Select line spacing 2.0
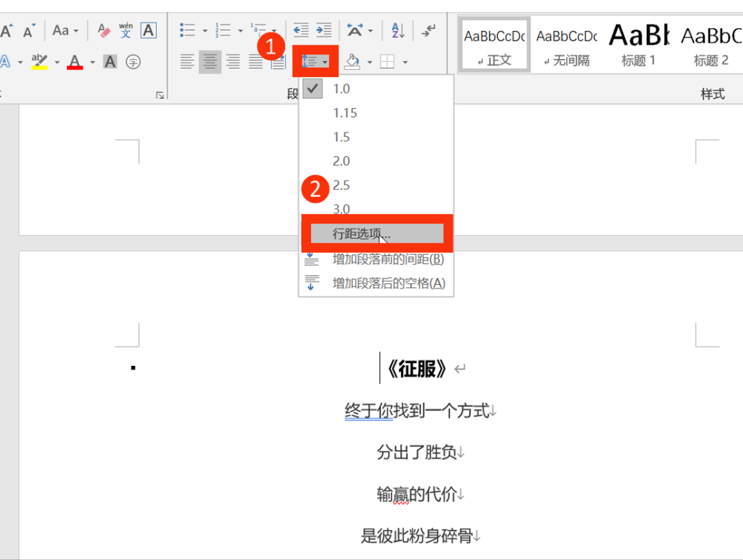 [x=376, y=161]
